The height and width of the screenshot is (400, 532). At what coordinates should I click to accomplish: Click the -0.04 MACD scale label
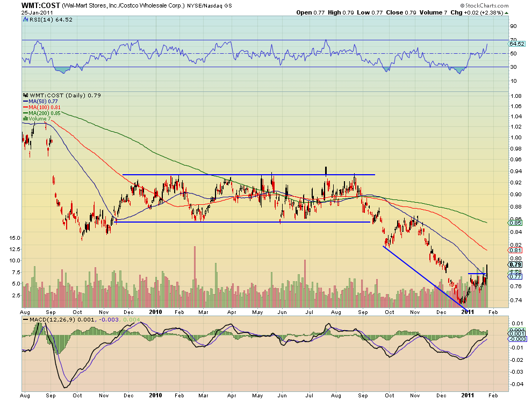coord(517,384)
